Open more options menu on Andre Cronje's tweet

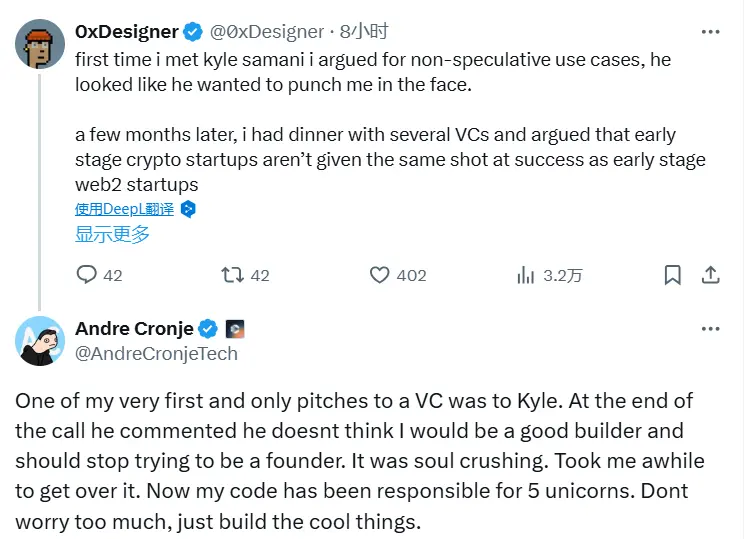(x=710, y=328)
